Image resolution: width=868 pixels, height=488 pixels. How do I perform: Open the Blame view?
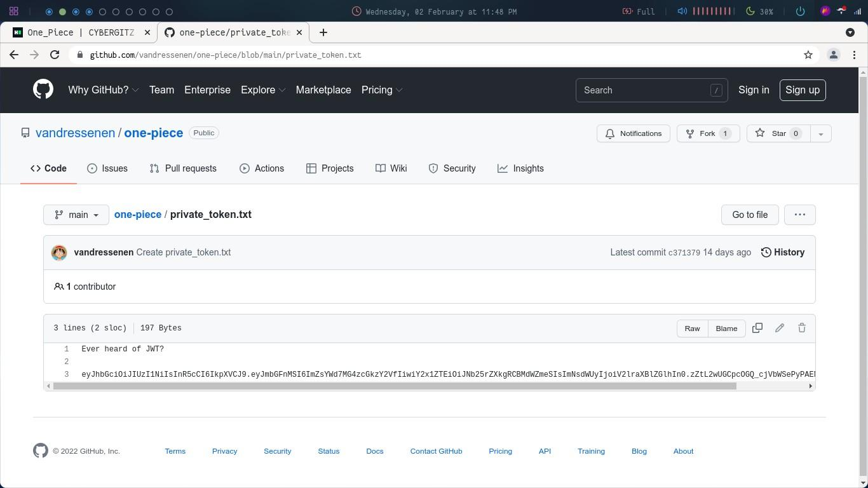tap(726, 329)
